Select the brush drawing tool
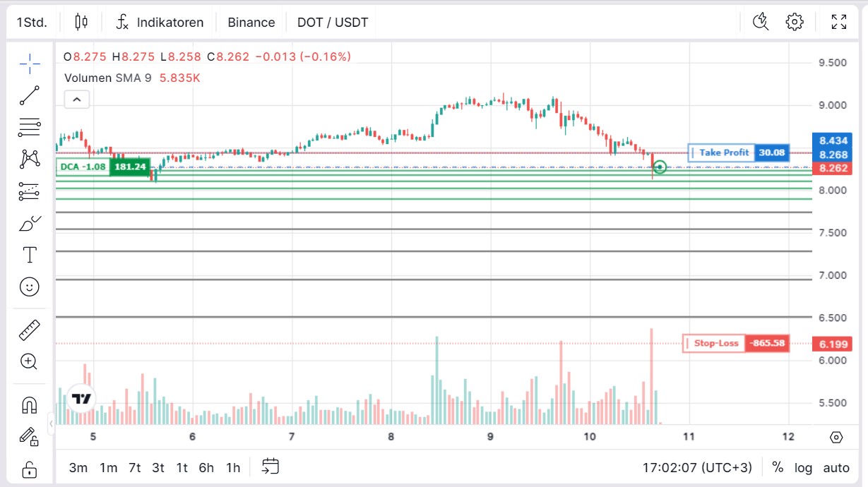The width and height of the screenshot is (868, 487). pos(30,224)
